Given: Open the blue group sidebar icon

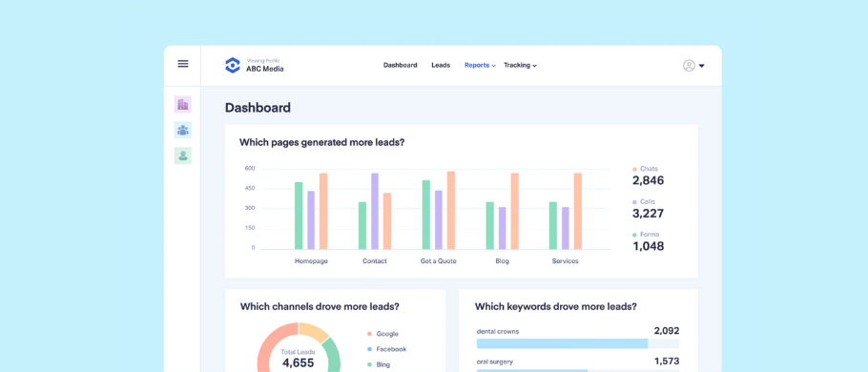Looking at the screenshot, I should click(183, 130).
